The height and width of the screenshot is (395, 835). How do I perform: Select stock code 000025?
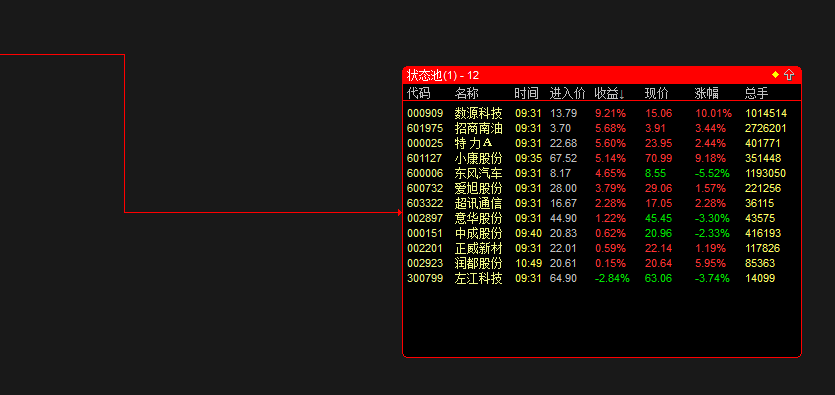click(x=425, y=143)
